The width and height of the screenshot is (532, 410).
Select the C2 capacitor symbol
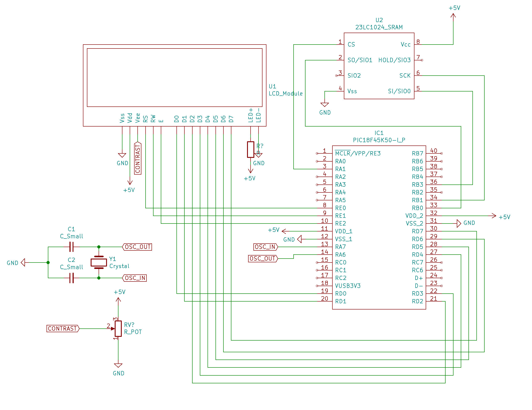point(71,278)
